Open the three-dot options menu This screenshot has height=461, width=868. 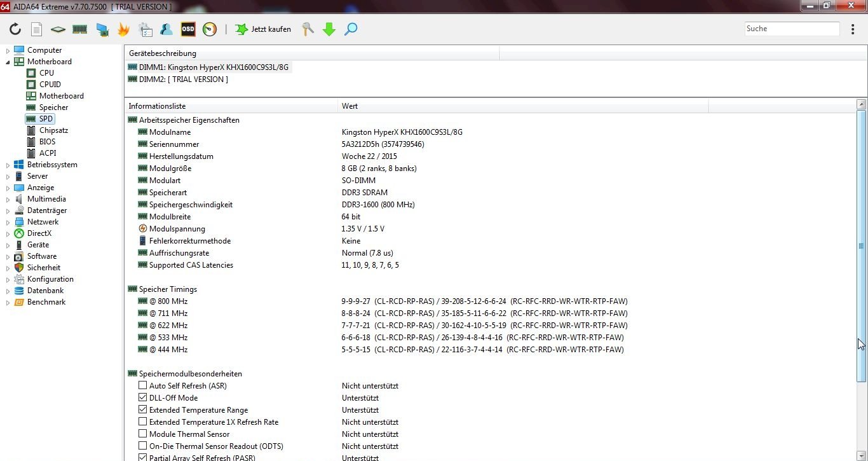pos(853,29)
